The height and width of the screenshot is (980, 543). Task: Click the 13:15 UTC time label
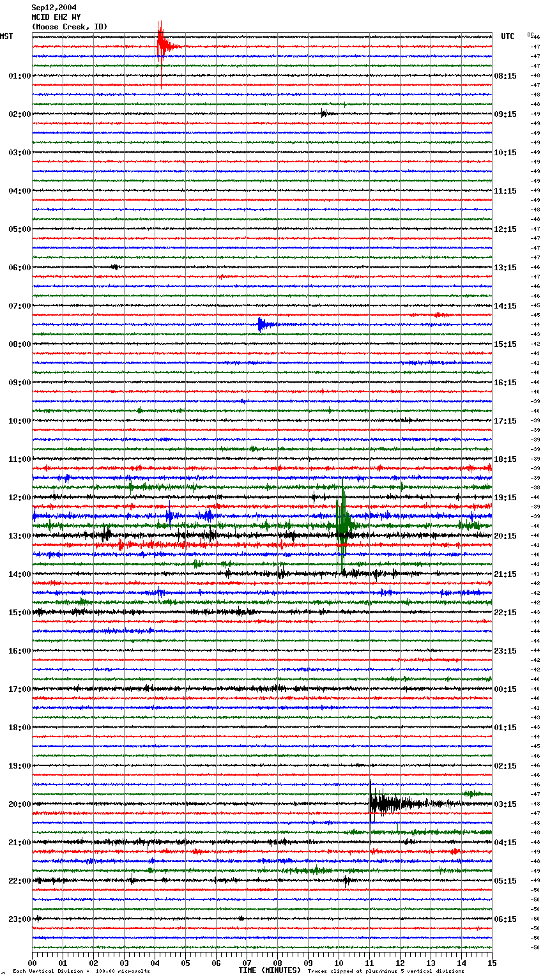tap(505, 268)
